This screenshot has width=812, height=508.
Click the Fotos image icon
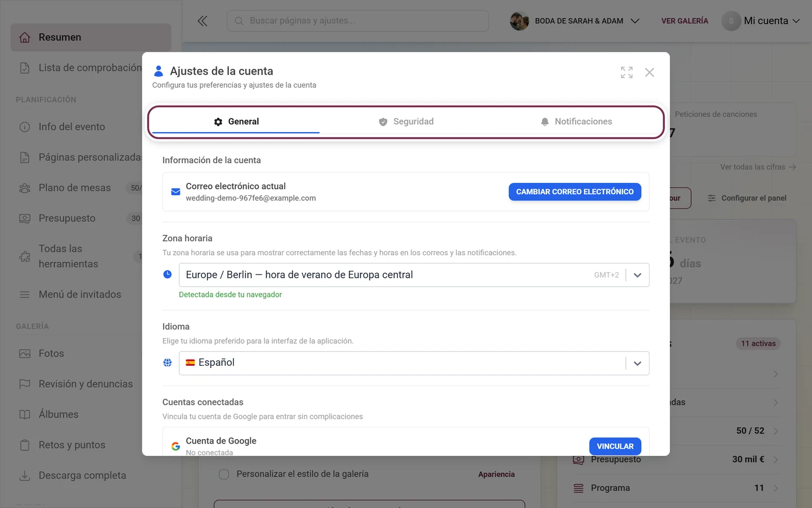tap(25, 354)
